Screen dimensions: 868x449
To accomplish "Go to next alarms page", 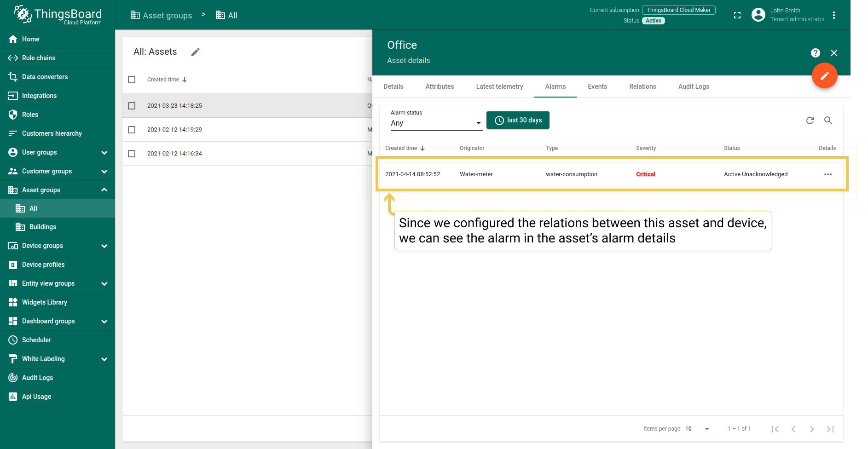I will (812, 429).
